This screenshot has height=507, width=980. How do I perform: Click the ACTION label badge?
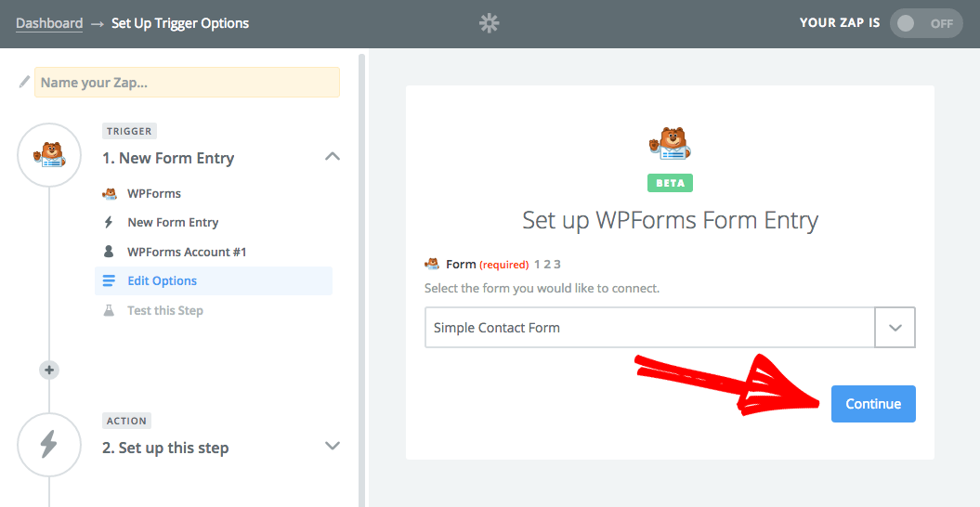point(127,421)
